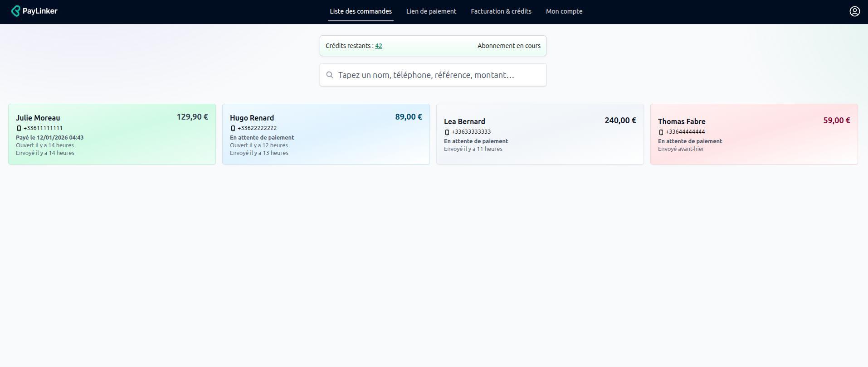This screenshot has width=868, height=367.
Task: Open Thomas Fabre's overdue order card
Action: point(754,134)
